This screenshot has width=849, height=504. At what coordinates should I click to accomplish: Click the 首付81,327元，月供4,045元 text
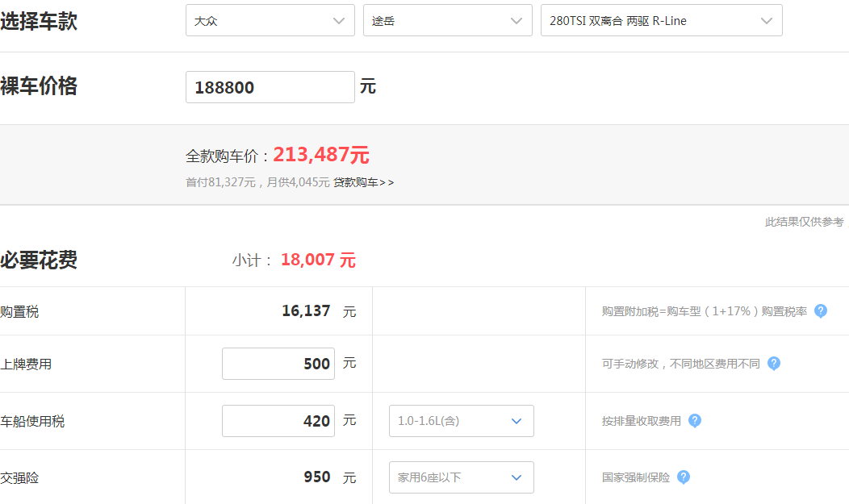[257, 183]
